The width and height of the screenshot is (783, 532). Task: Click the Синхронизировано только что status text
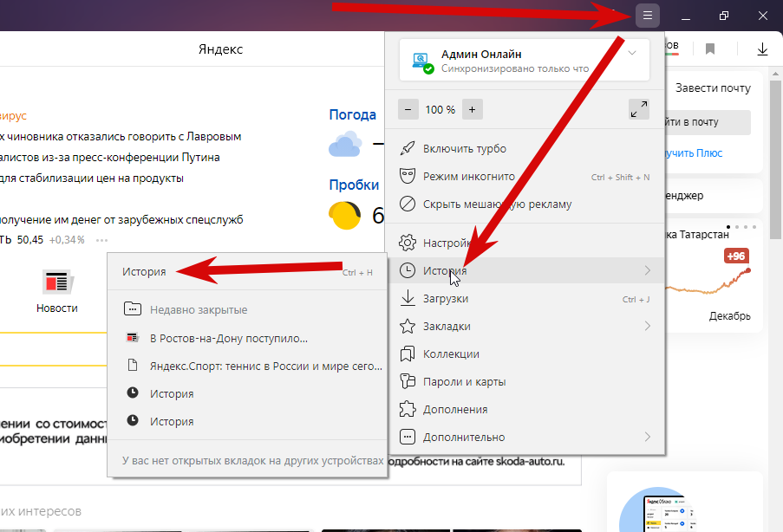(x=515, y=68)
